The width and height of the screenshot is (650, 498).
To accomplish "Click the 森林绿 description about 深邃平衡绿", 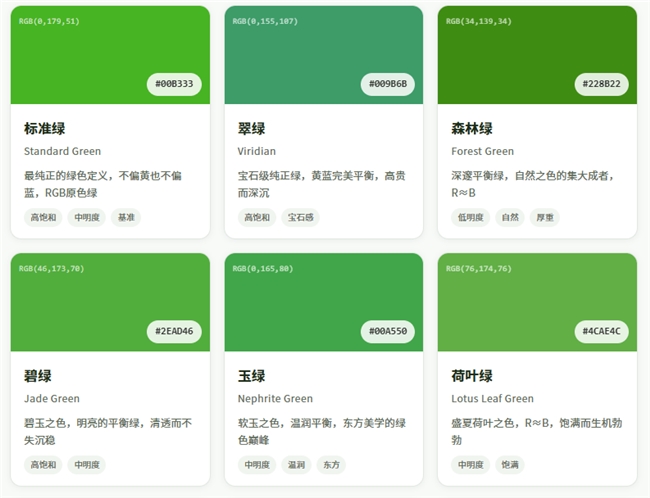I will pyautogui.click(x=533, y=185).
